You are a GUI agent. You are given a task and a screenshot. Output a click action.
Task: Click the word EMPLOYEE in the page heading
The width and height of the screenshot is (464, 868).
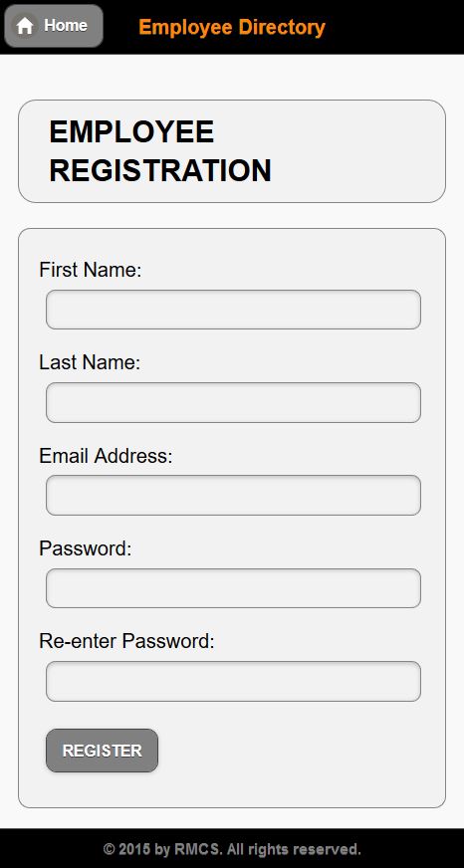point(131,132)
